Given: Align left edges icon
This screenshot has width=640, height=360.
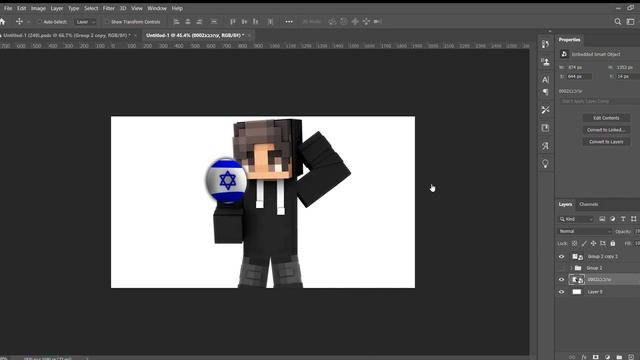Looking at the screenshot, I should pyautogui.click(x=177, y=22).
